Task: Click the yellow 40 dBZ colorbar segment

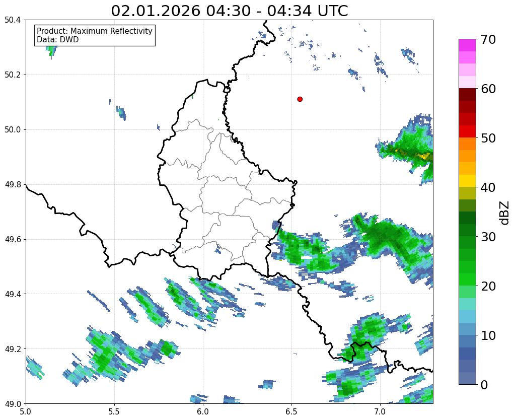Action: click(x=467, y=181)
